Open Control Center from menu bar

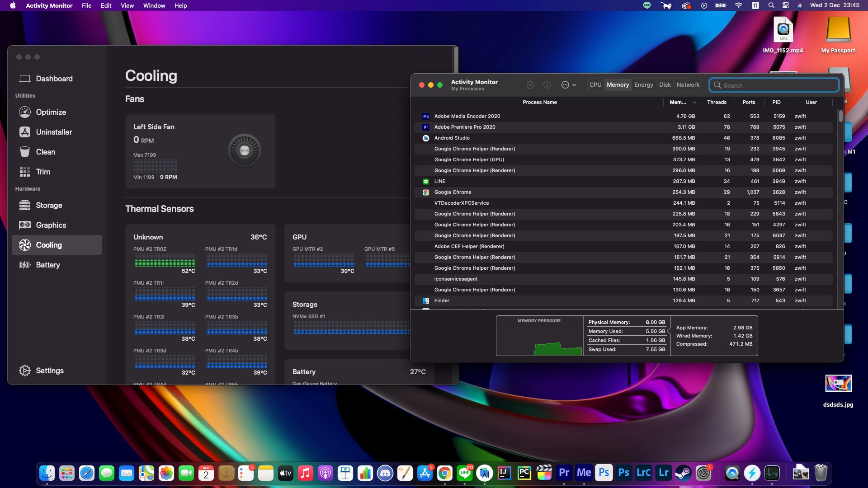(786, 5)
